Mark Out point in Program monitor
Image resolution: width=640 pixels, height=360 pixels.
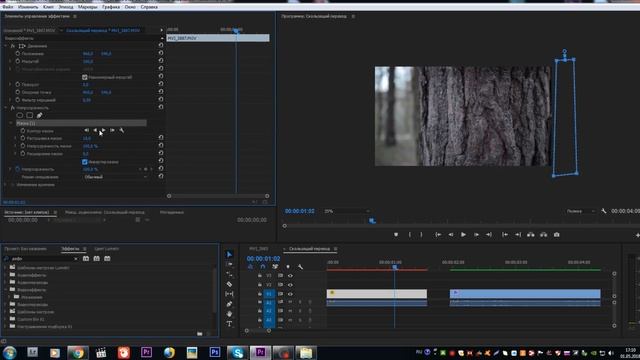(x=422, y=235)
